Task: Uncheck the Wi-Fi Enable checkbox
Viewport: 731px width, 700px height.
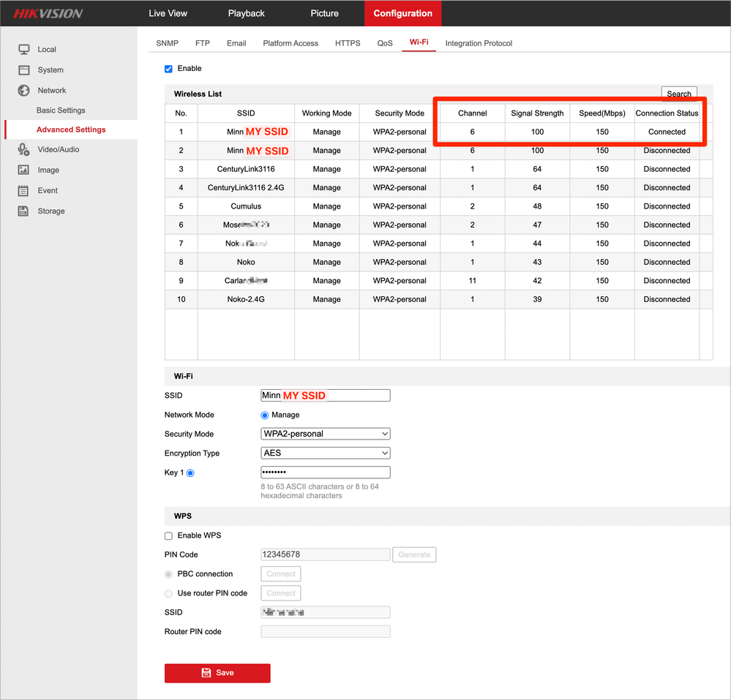Action: pyautogui.click(x=168, y=69)
